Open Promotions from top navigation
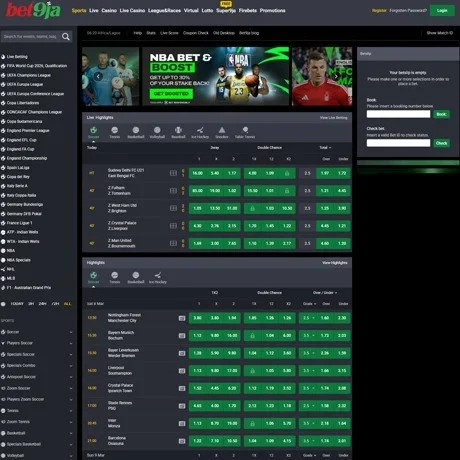 (272, 11)
